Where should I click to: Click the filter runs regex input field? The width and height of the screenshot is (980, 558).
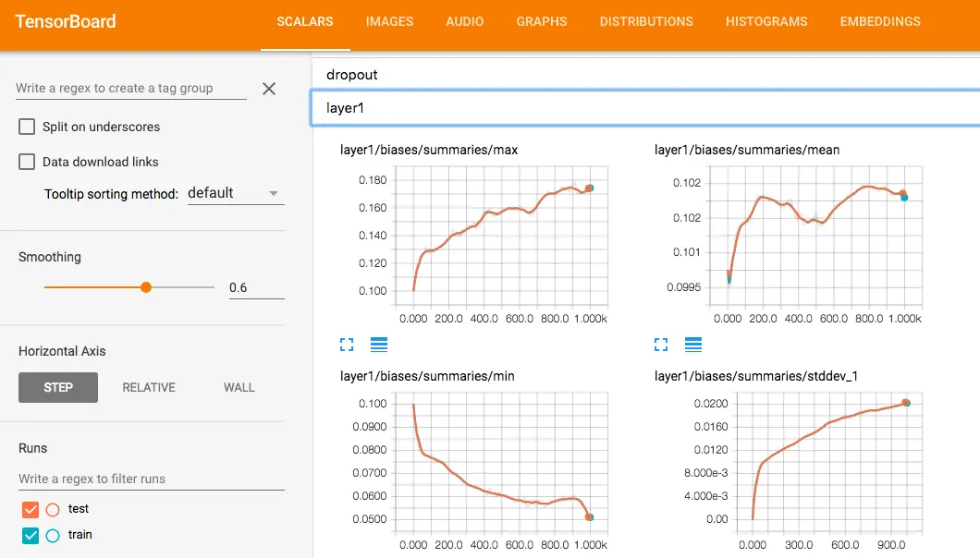tap(152, 479)
